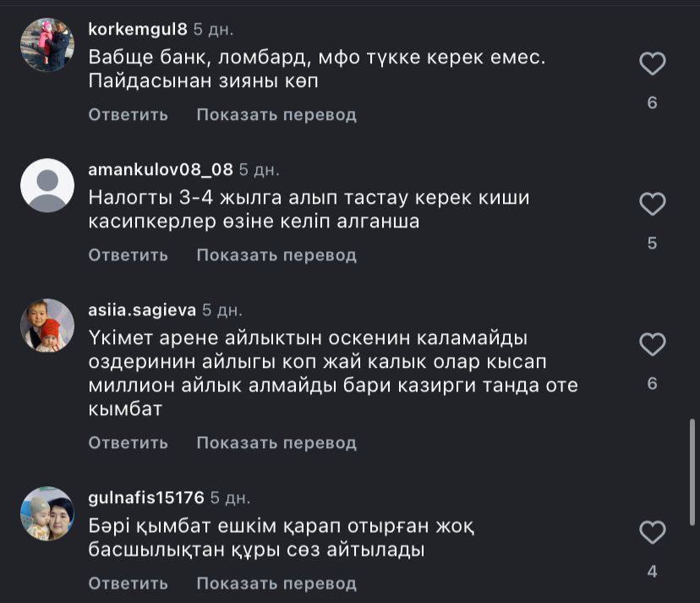The height and width of the screenshot is (603, 700).
Task: Show translation for gulnafis15176's comment
Action: (276, 583)
